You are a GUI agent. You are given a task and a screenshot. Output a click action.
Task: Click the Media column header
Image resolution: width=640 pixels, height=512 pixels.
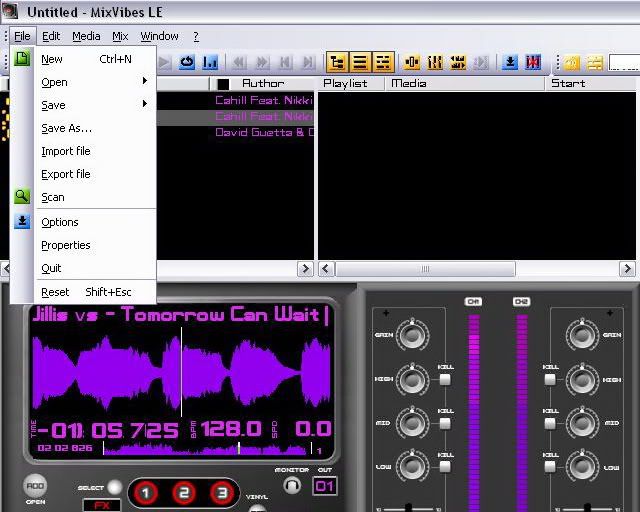[465, 83]
